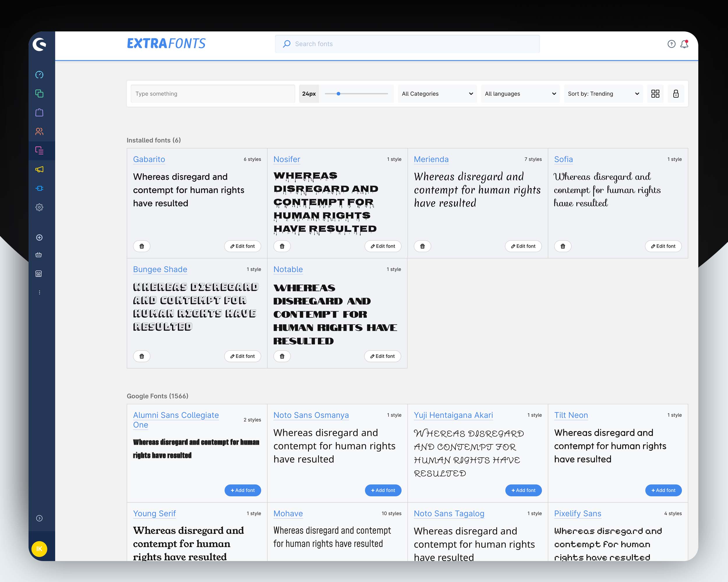Open the Young Serif font link
The width and height of the screenshot is (728, 582).
point(154,514)
